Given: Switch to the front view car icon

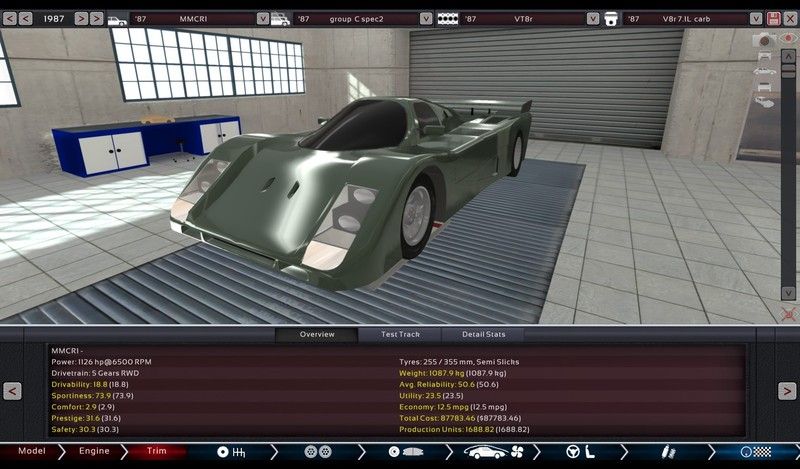Looking at the screenshot, I should [764, 55].
